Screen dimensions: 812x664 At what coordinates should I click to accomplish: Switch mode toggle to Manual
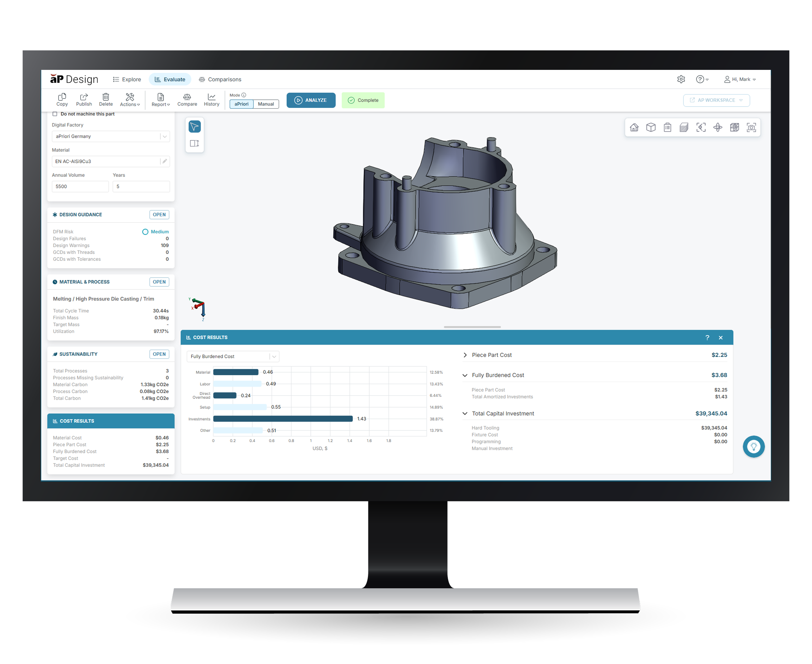tap(266, 104)
